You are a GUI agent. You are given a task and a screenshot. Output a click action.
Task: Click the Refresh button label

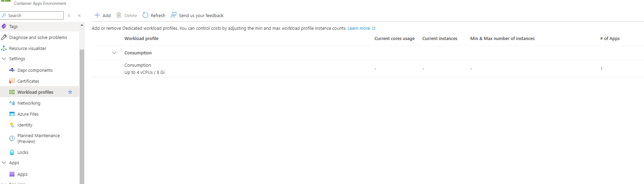click(158, 15)
